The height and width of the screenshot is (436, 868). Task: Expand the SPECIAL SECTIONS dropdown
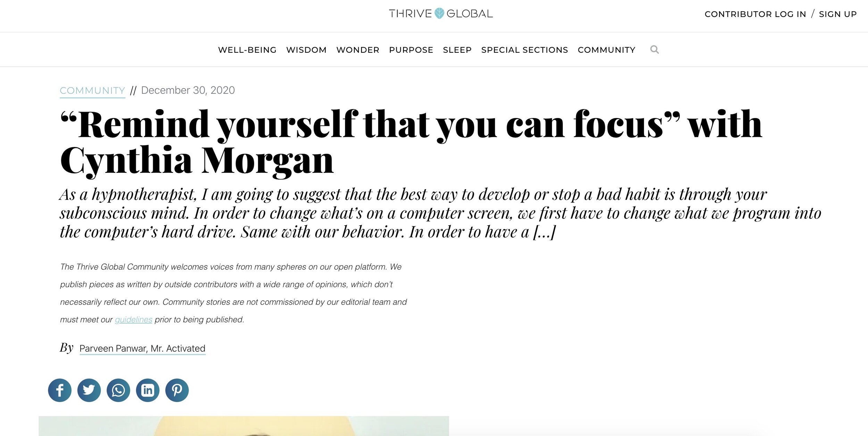point(525,50)
